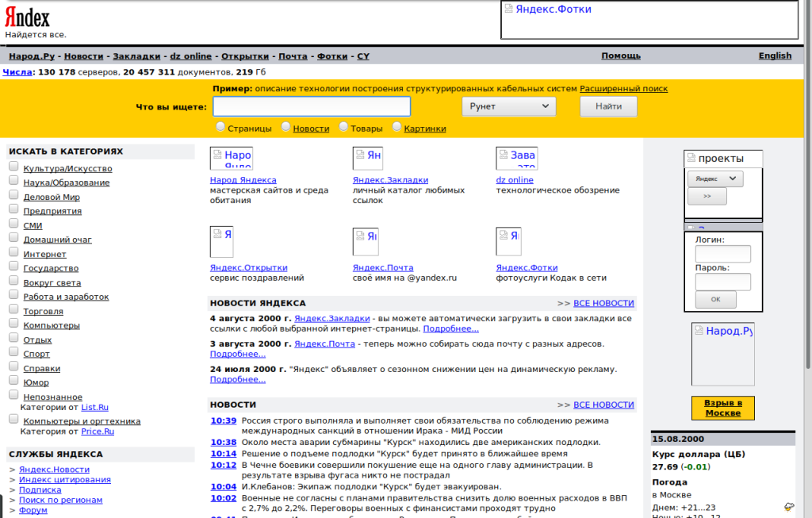Enable the Интернет category checkbox
Image resolution: width=812 pixels, height=518 pixels.
[x=14, y=251]
